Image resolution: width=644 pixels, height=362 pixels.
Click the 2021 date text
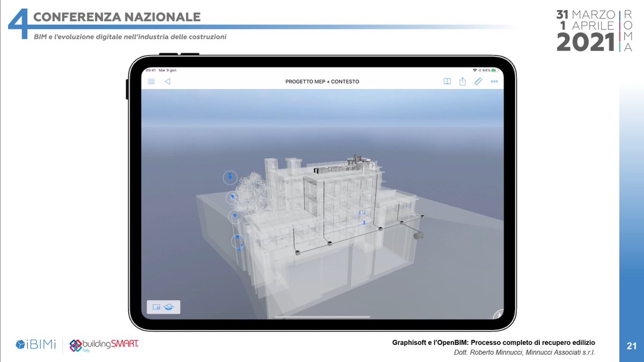[x=586, y=42]
